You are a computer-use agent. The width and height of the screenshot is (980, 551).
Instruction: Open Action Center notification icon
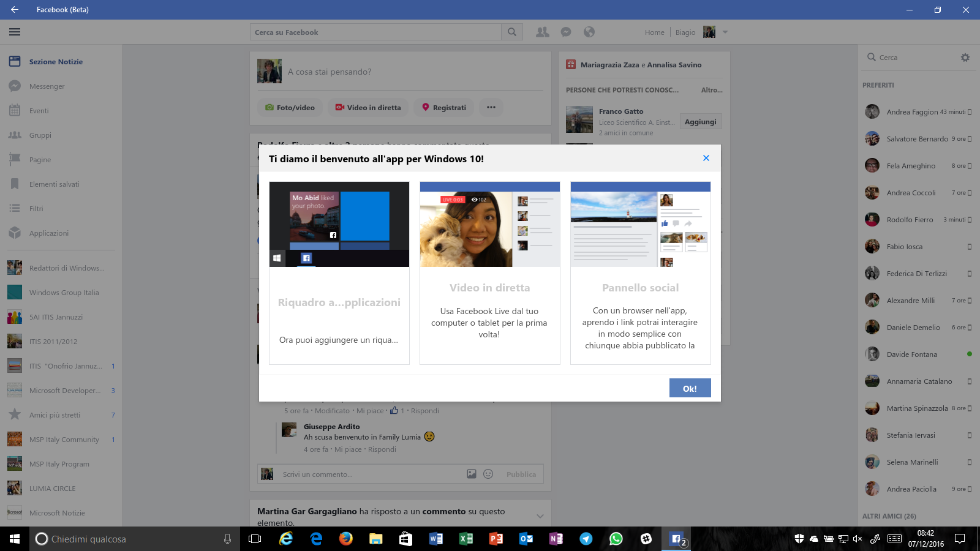click(960, 539)
